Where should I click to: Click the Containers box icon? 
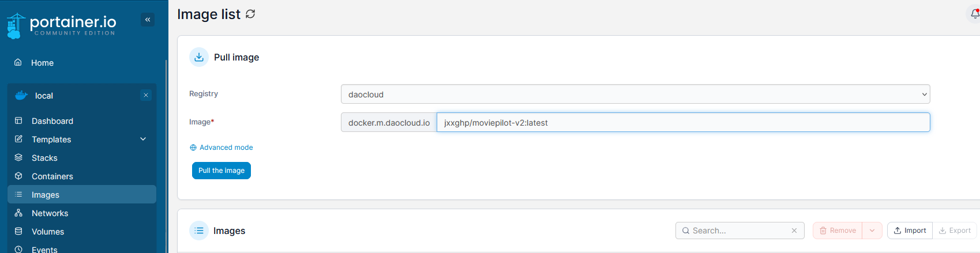pos(18,176)
